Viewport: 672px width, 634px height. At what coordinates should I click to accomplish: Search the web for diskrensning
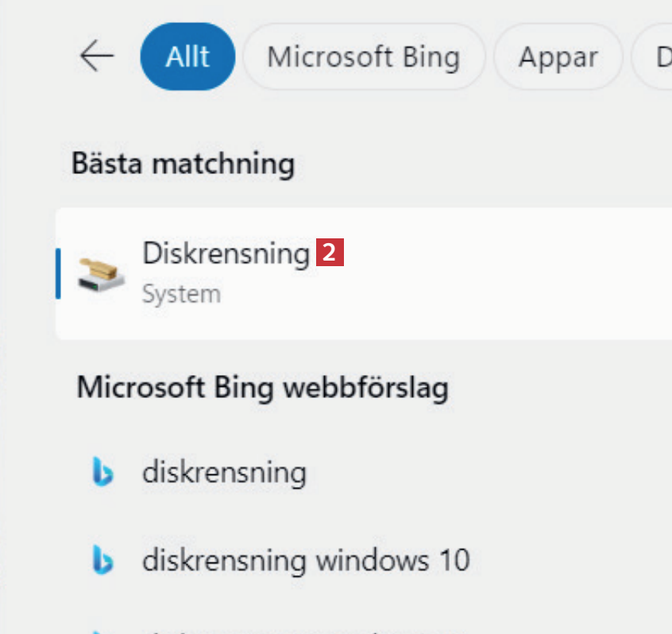click(x=224, y=473)
